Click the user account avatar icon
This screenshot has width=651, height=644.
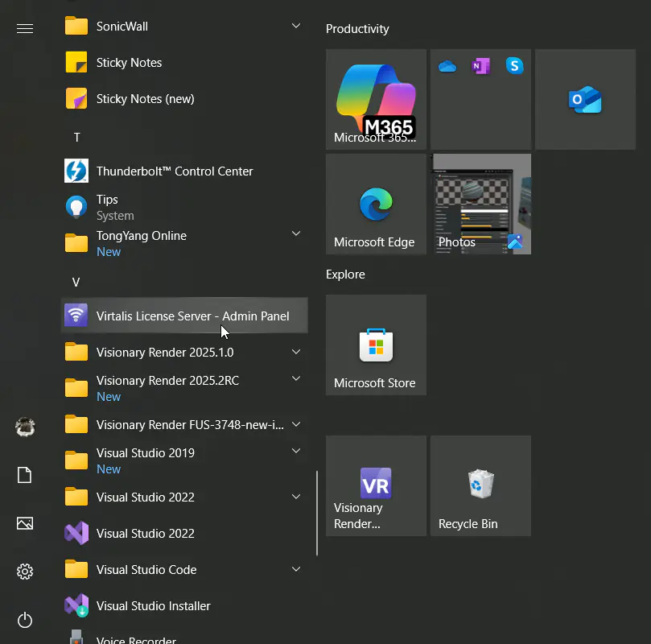coord(25,427)
